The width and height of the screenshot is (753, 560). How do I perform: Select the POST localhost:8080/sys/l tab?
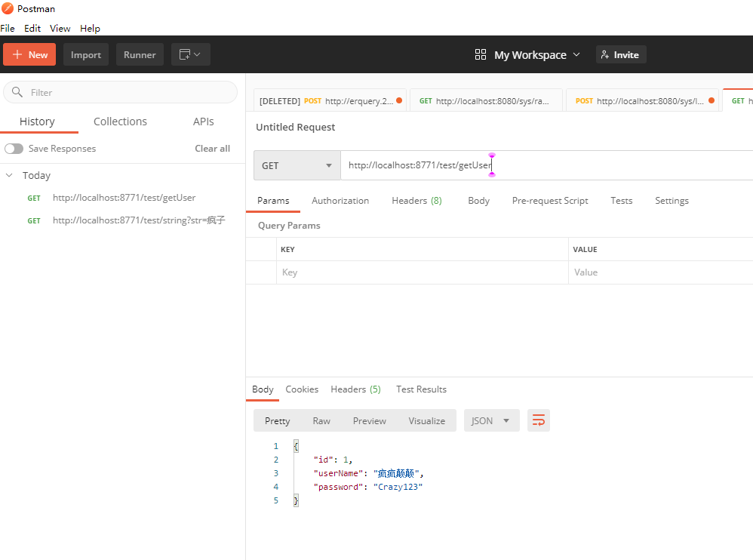(x=642, y=101)
